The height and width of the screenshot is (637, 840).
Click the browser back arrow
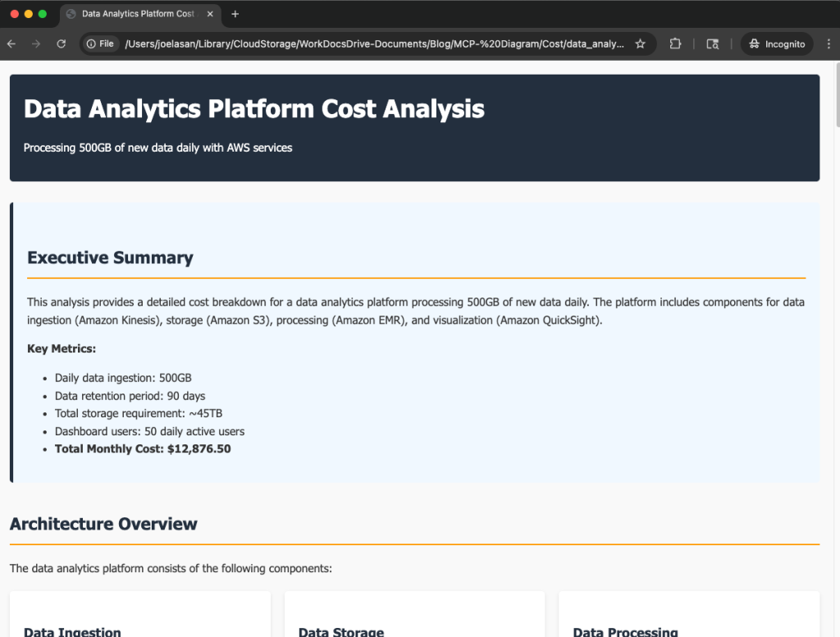click(11, 43)
